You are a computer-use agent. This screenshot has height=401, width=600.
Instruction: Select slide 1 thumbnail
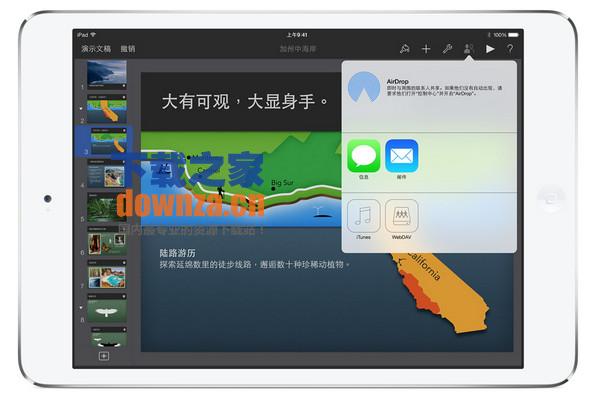pyautogui.click(x=107, y=75)
